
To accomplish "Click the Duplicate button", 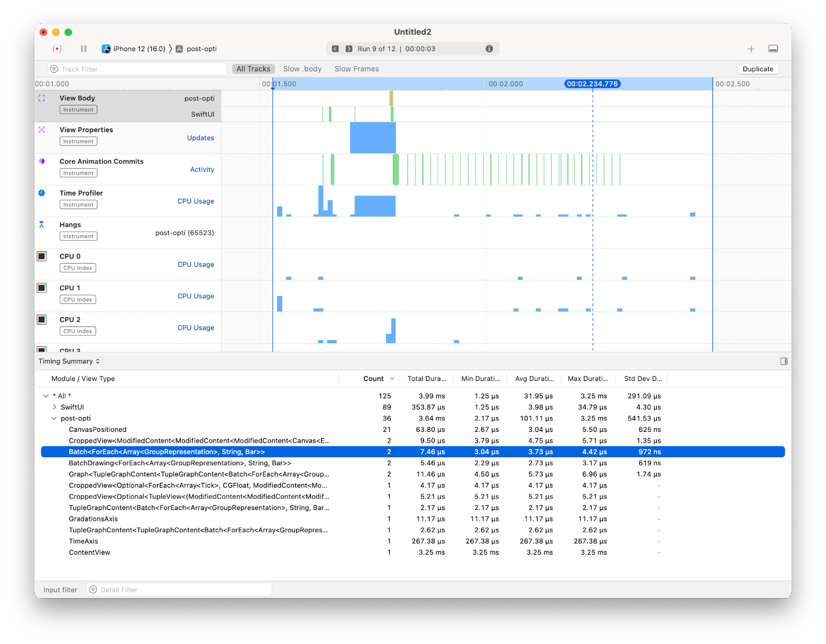I will coord(758,68).
